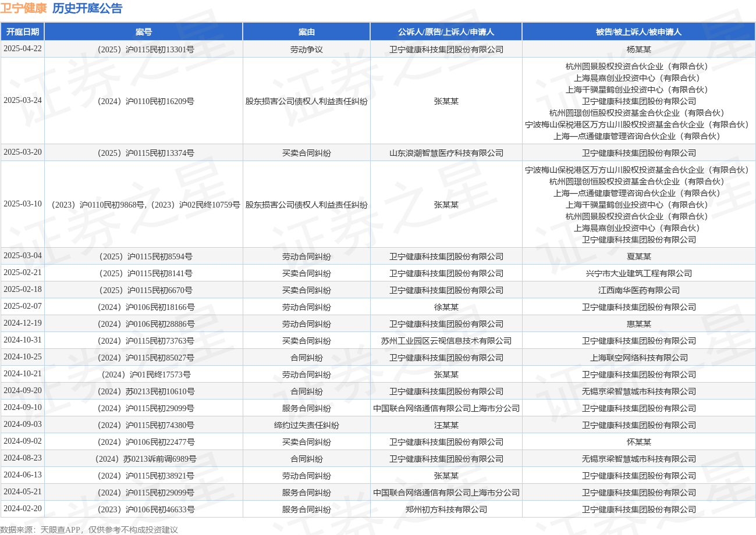This screenshot has height=535, width=756.
Task: Click defendant 上海联空网络科技有限公司
Action: (638, 358)
